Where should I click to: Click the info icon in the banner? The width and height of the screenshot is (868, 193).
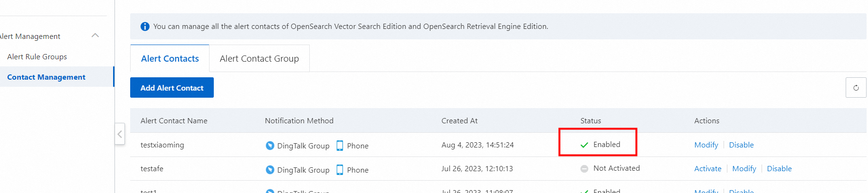point(145,27)
